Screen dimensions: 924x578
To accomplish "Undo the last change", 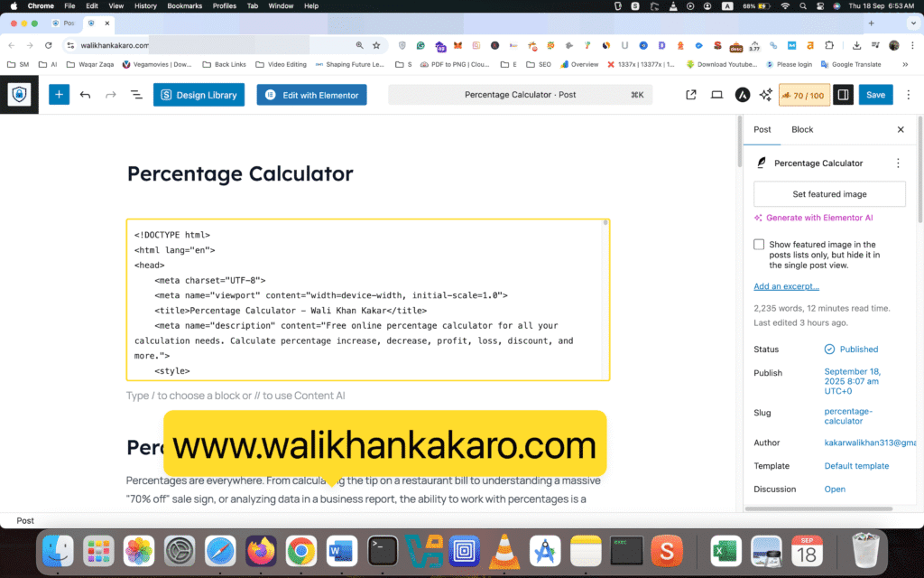I will coord(86,94).
